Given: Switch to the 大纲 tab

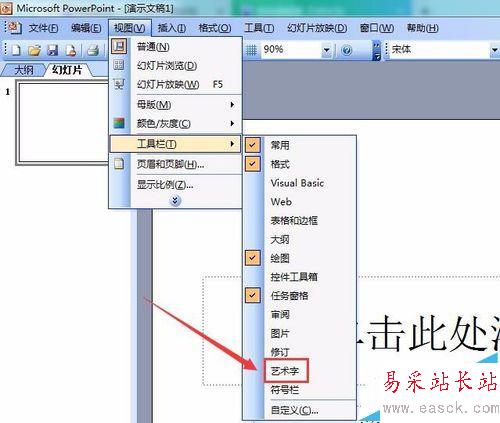Looking at the screenshot, I should click(x=24, y=70).
